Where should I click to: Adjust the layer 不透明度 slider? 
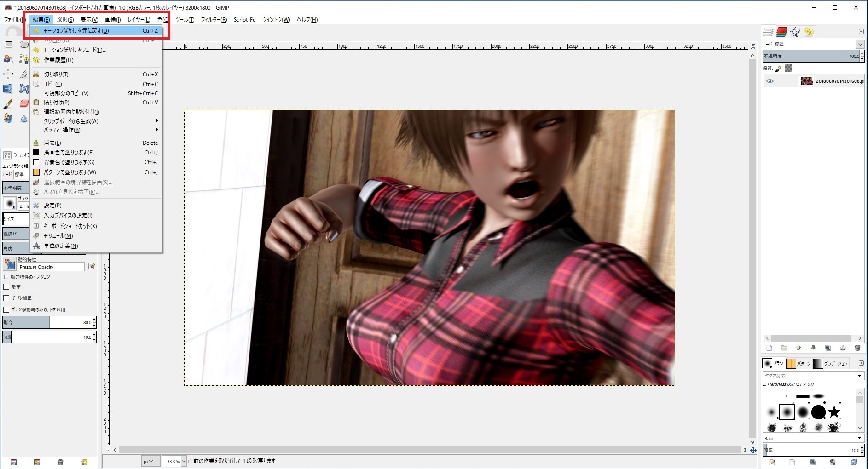[x=811, y=56]
